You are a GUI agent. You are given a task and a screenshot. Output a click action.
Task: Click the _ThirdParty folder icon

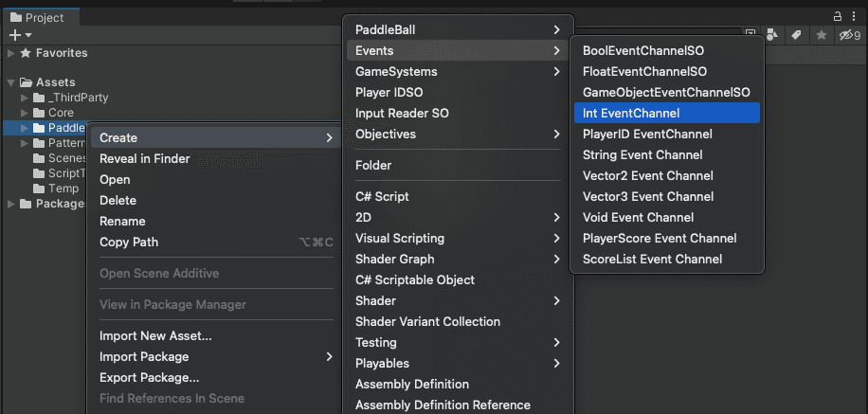click(39, 98)
